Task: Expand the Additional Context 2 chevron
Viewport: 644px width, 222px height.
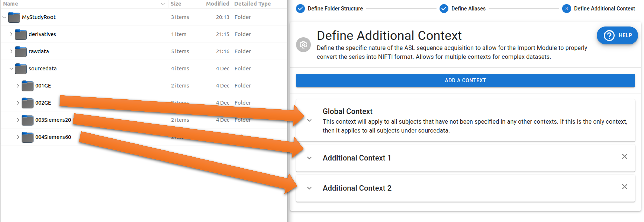Action: (x=309, y=188)
